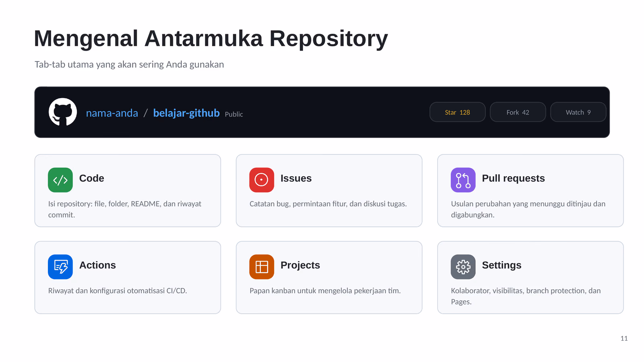Click the Watch 9 button
Image resolution: width=644 pixels, height=362 pixels.
point(578,112)
